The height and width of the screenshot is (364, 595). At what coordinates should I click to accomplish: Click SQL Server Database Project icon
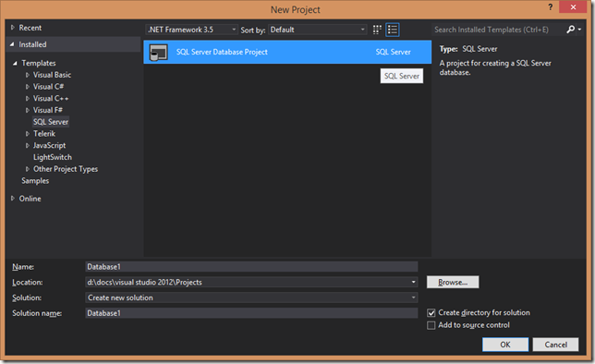pyautogui.click(x=158, y=53)
